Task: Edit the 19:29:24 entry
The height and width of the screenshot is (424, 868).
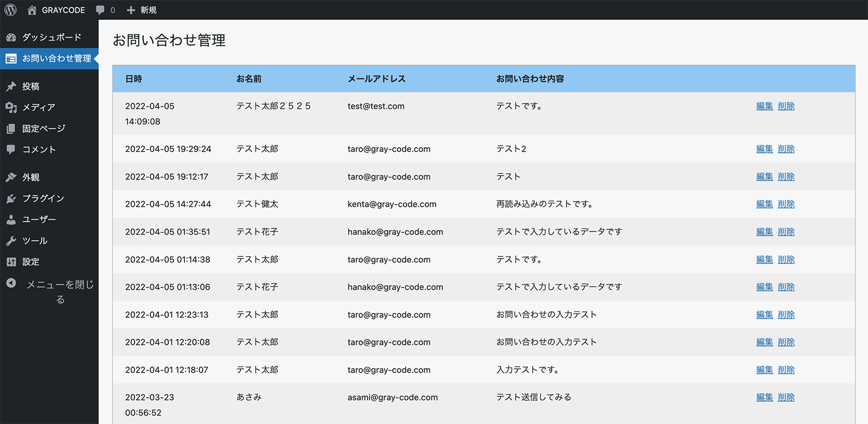Action: tap(764, 149)
